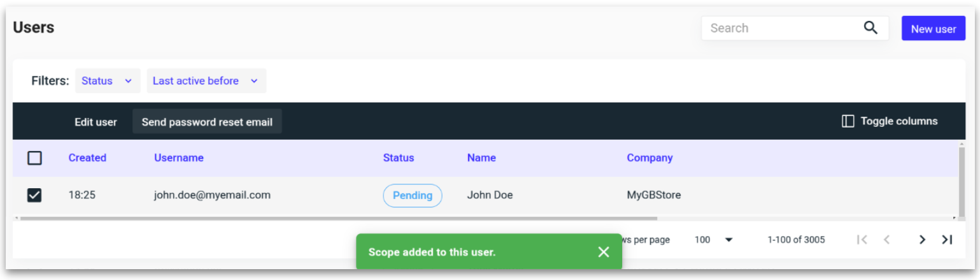Sort by the Username column header

tap(178, 158)
